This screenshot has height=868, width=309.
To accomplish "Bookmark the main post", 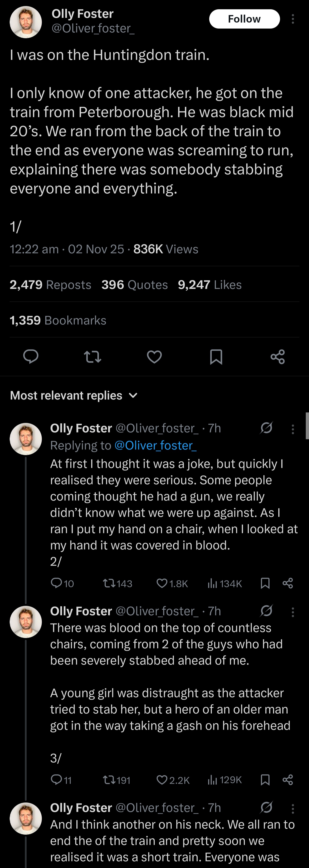I will [216, 357].
